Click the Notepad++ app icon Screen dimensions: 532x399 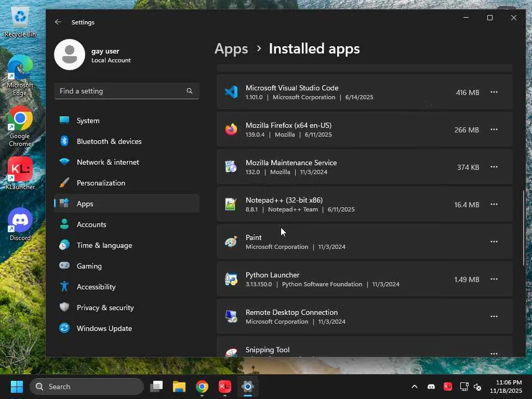[231, 205]
